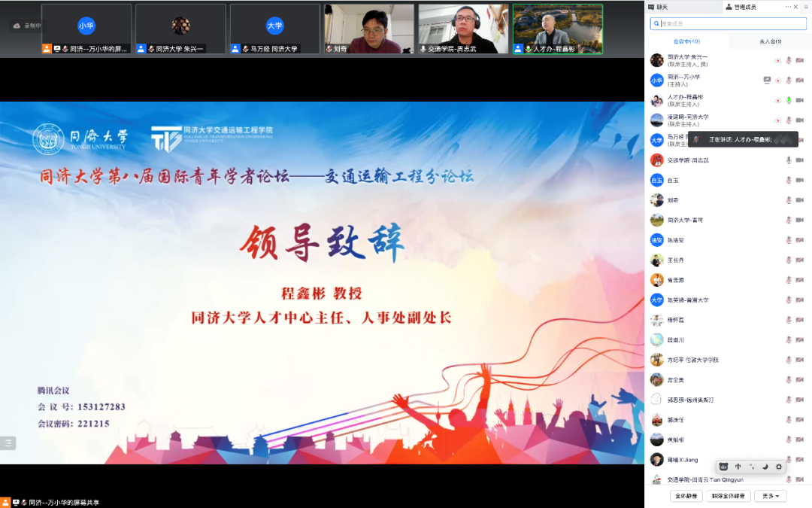Click the muted mic icon for 王长丹
Screen dimensions: 812x508
tap(789, 260)
